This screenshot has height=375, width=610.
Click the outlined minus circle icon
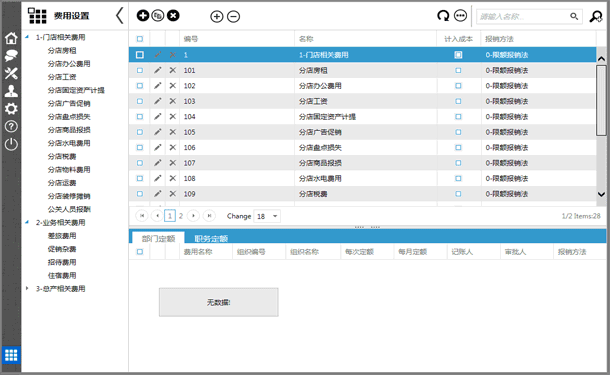pos(233,16)
